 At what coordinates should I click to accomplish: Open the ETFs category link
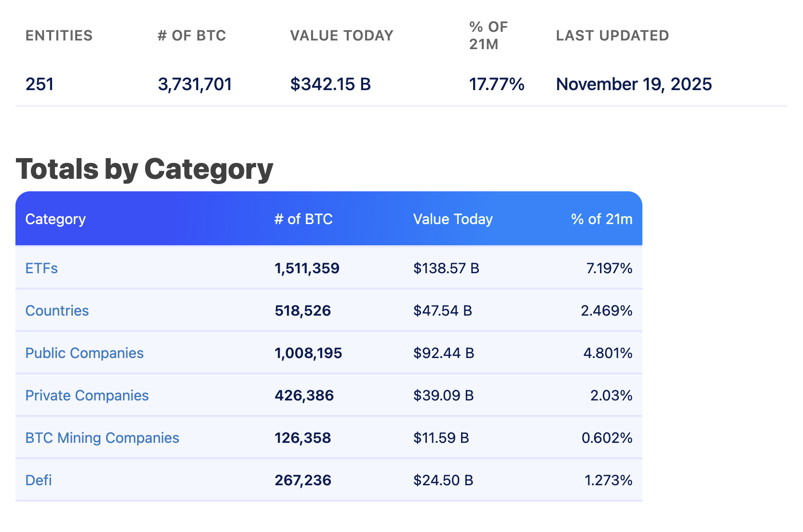point(41,268)
